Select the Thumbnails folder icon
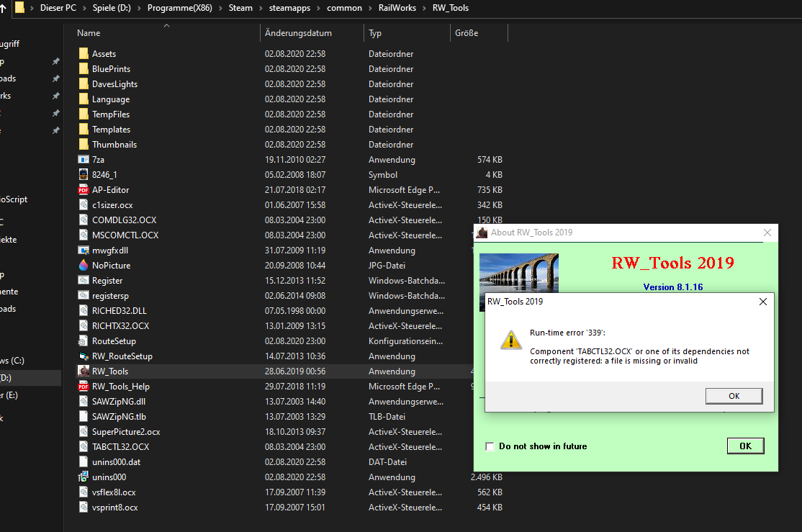The width and height of the screenshot is (802, 532). [x=84, y=144]
